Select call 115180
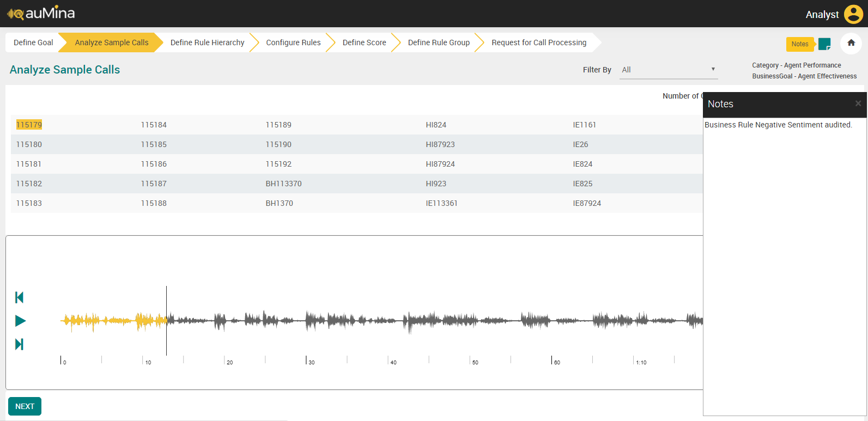Viewport: 868px width, 421px height. (x=29, y=144)
